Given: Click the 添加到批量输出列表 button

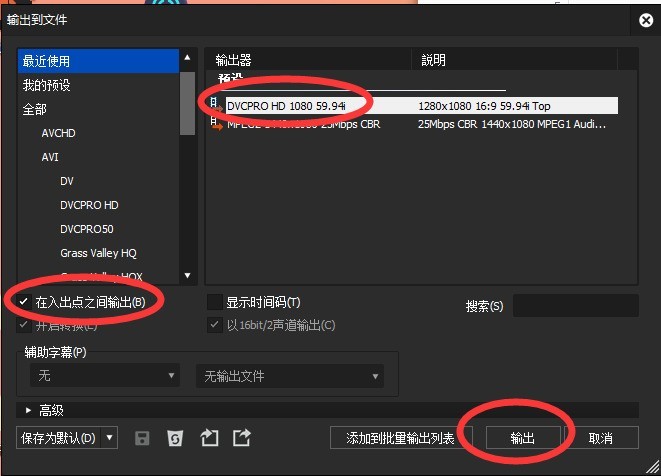Looking at the screenshot, I should [x=400, y=438].
